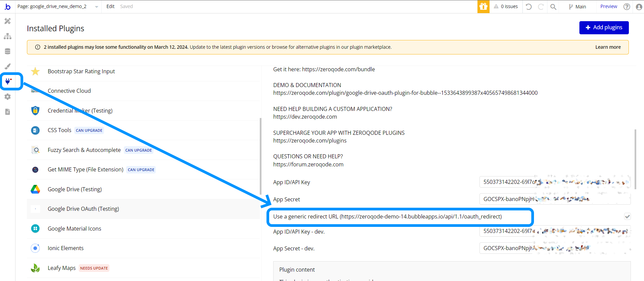
Task: Click the Plugin content label
Action: (297, 270)
